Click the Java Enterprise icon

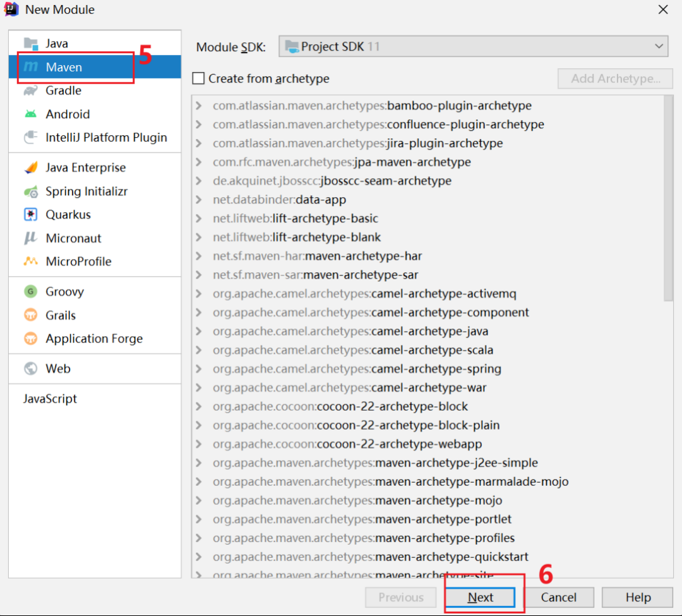tap(31, 167)
